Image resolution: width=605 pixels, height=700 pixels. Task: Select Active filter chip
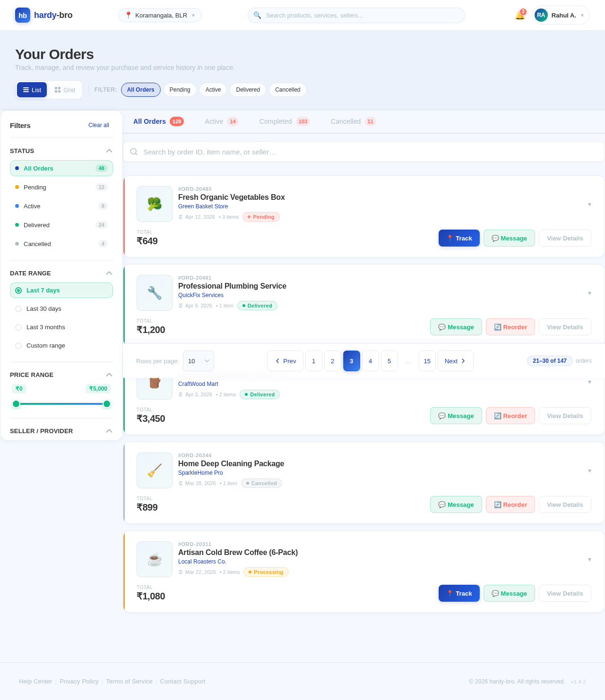pos(213,90)
